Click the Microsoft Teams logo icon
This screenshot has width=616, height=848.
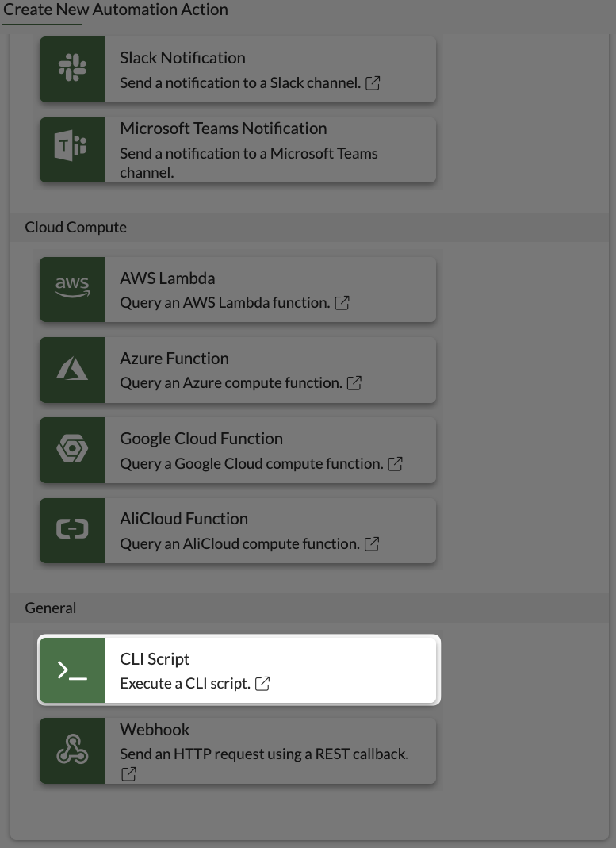[71, 147]
